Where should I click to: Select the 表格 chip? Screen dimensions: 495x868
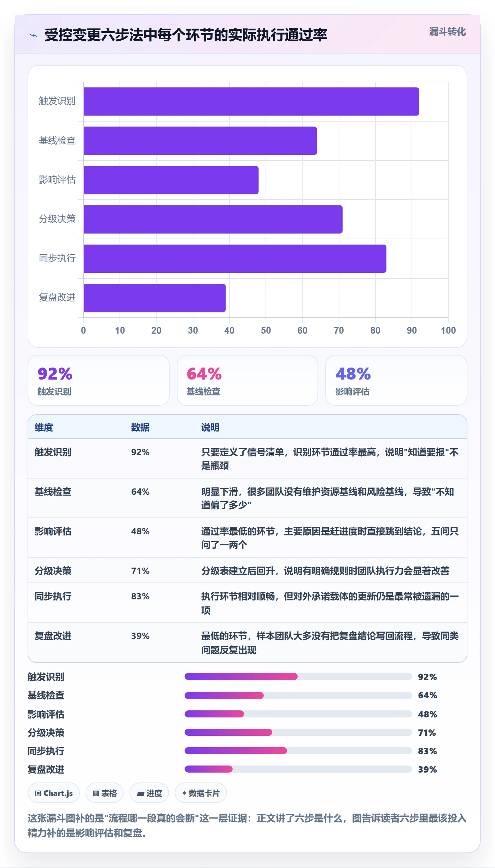[x=105, y=793]
